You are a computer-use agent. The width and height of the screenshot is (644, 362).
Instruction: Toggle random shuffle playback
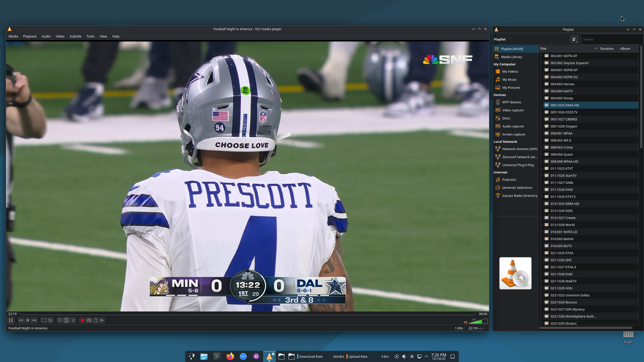tap(73, 320)
